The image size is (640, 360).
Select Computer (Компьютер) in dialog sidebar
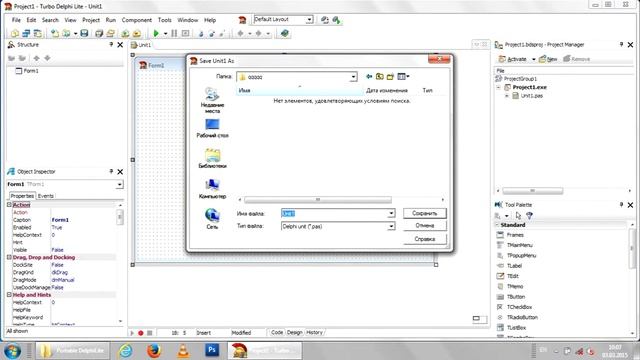coord(212,189)
